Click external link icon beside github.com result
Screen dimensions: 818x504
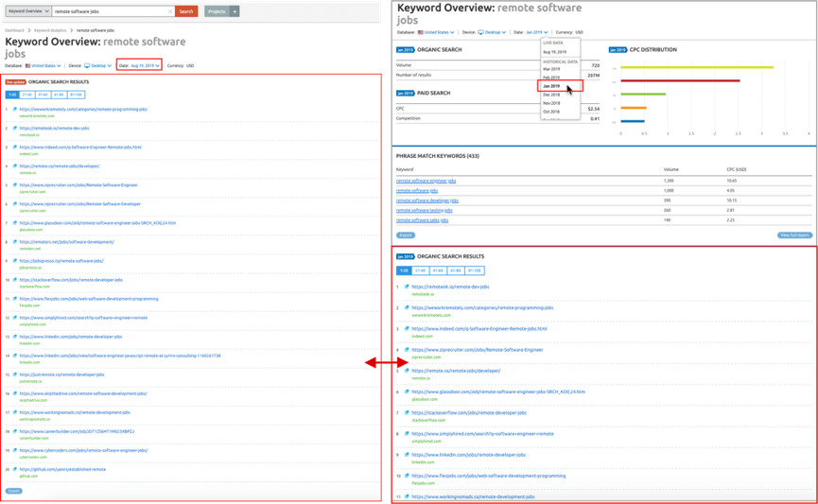(14, 469)
